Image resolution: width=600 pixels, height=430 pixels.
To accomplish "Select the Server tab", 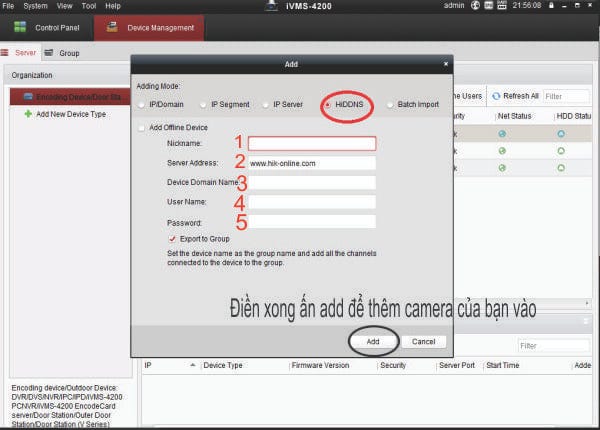I will tap(25, 53).
